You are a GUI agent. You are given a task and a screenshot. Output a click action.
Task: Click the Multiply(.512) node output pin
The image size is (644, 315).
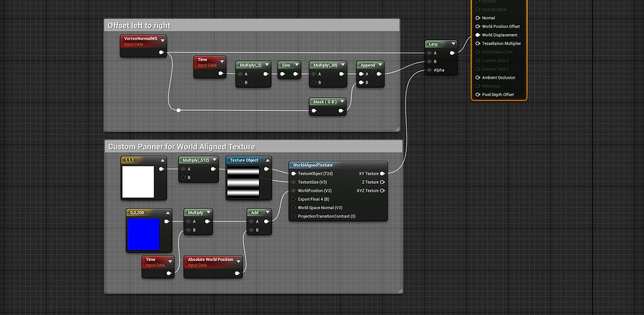(213, 169)
